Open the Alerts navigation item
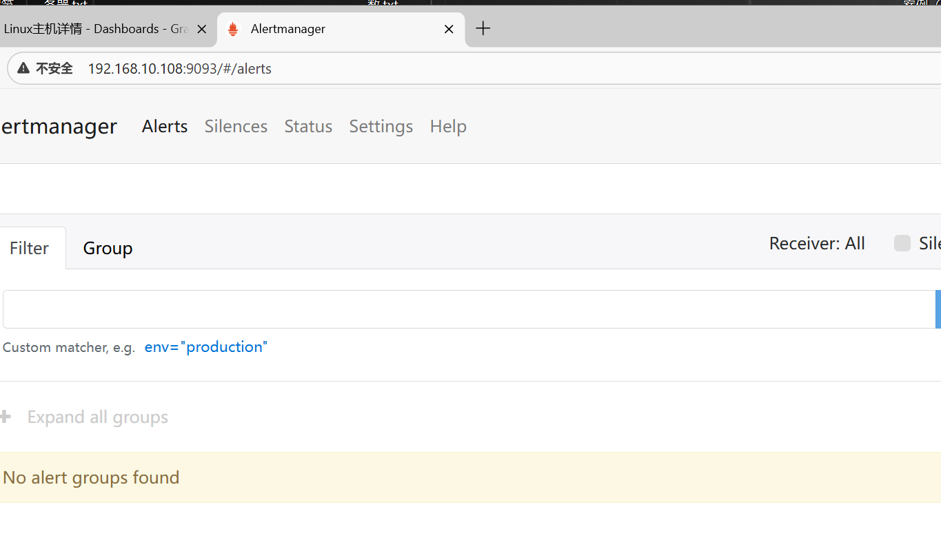 (x=165, y=126)
